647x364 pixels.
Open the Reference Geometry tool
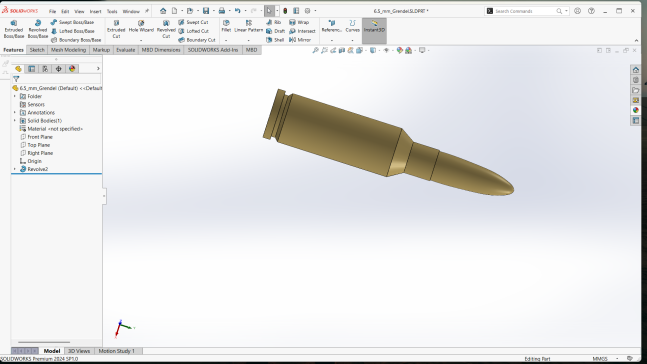[331, 26]
